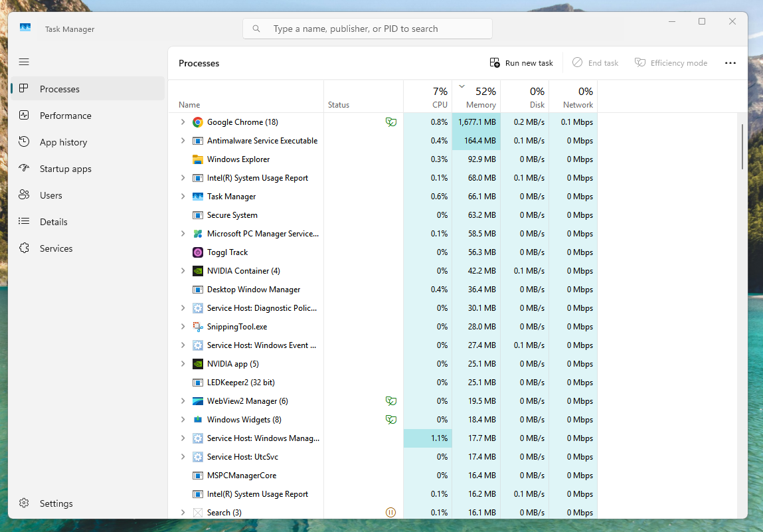Expand Service Host: Diagnostic Policy row
This screenshot has height=532, width=763.
[x=183, y=308]
